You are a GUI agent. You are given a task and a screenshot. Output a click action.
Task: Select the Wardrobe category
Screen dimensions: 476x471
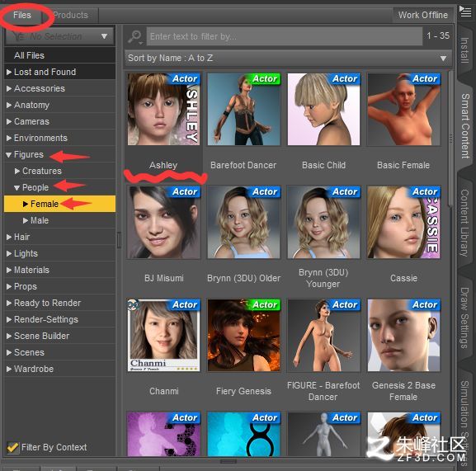tap(59, 369)
